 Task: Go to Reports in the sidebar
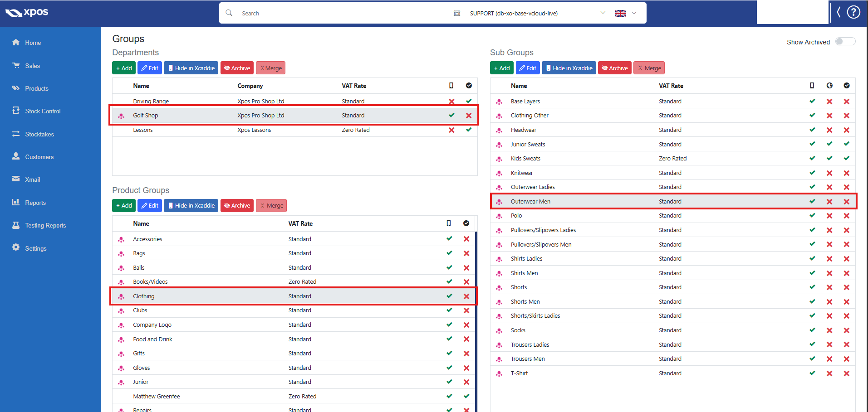[x=35, y=203]
